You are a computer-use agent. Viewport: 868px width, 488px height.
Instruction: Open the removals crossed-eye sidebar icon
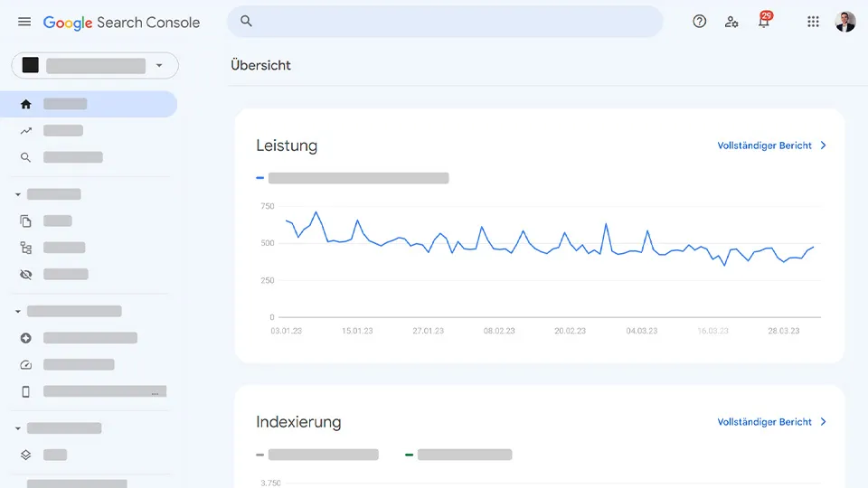coord(26,275)
